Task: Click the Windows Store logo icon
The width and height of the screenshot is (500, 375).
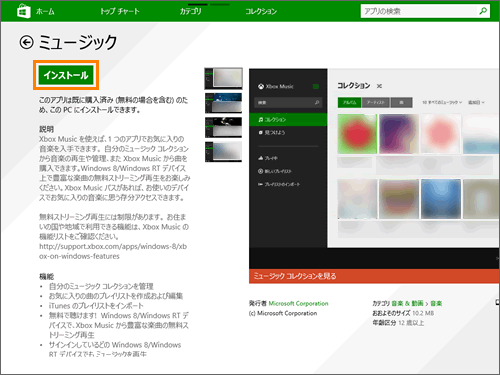Action: [x=24, y=11]
